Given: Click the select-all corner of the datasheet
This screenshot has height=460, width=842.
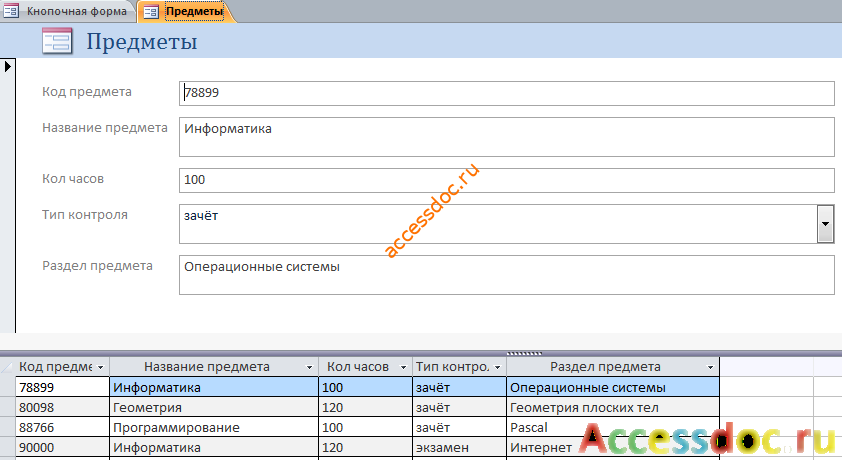Looking at the screenshot, I should click(8, 367).
